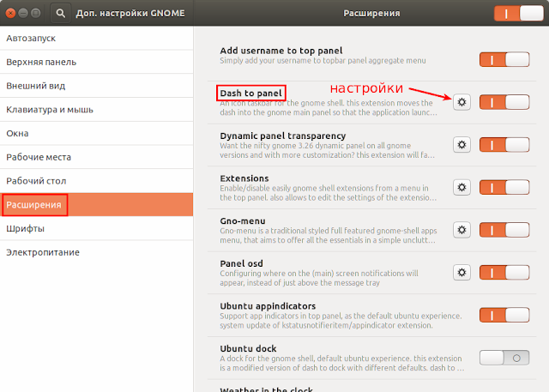Close the GNOME Tweaks window
Viewport: 549px width, 392px height.
click(11, 14)
